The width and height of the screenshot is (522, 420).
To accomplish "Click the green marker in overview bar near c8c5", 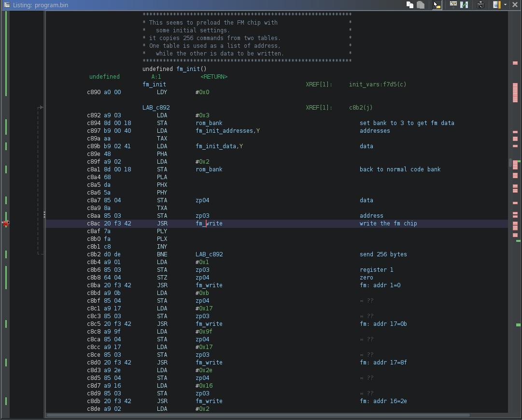I will [518, 325].
